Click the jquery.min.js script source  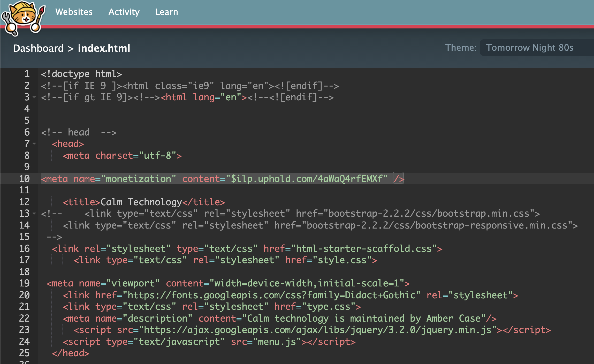tap(317, 330)
